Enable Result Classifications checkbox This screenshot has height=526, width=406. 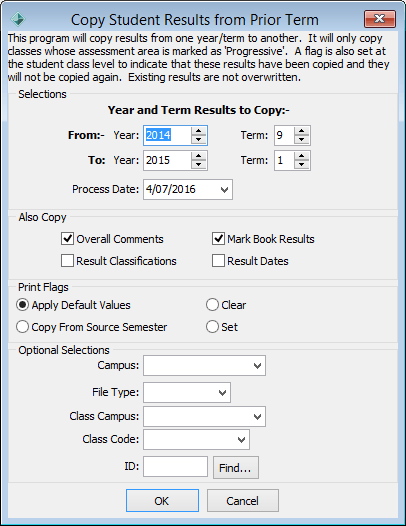point(67,261)
